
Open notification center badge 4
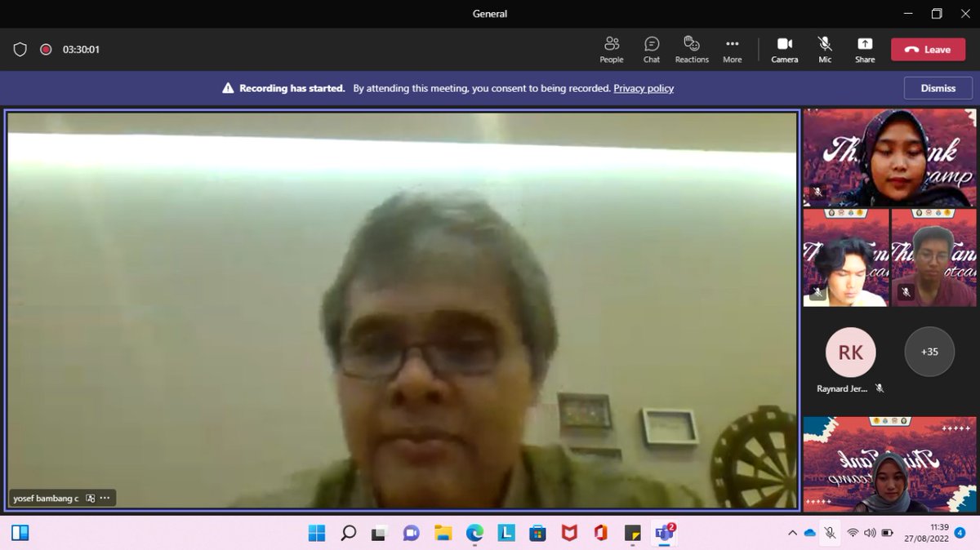pyautogui.click(x=960, y=533)
